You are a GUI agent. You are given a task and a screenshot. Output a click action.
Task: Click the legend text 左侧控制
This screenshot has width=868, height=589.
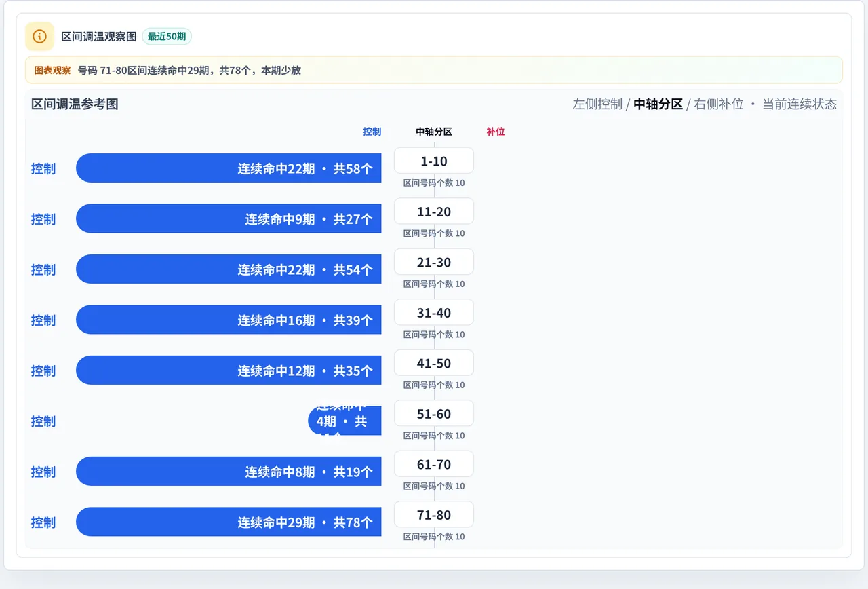coord(597,104)
